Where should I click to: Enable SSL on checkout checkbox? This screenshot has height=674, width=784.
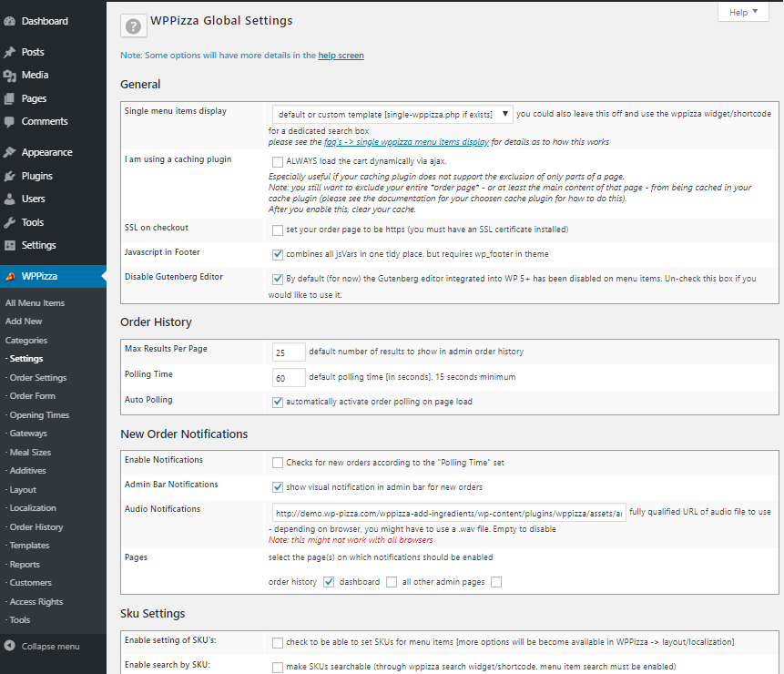pyautogui.click(x=278, y=230)
